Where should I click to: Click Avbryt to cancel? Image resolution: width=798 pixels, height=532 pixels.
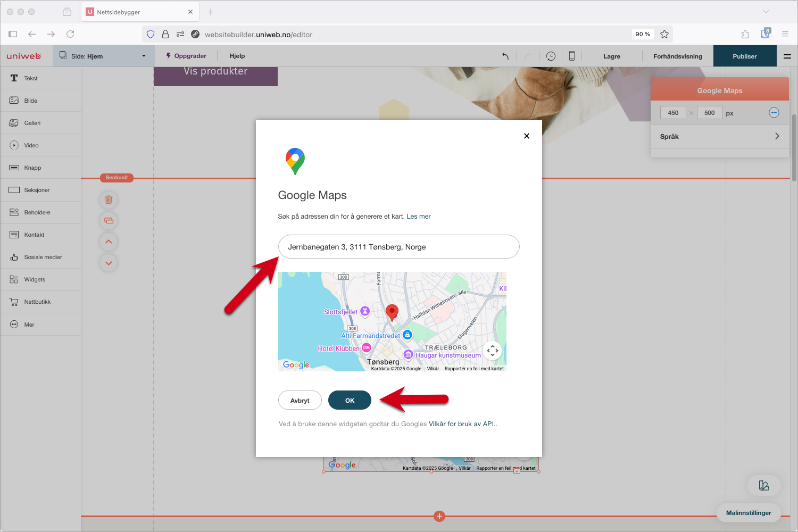[x=300, y=400]
